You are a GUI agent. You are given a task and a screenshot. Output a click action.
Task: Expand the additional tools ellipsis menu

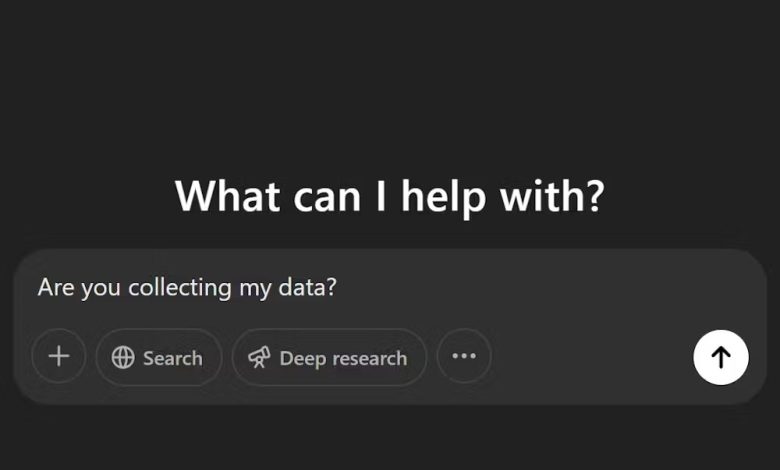click(464, 356)
